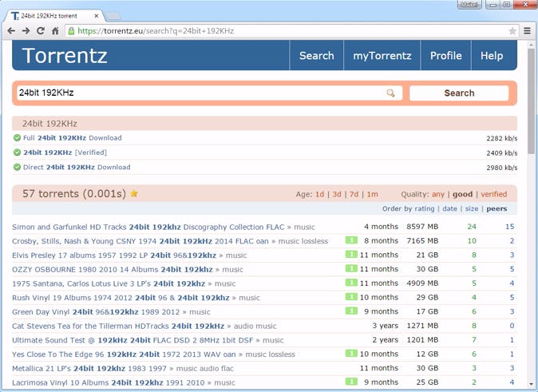
Task: Open Rush Vinyl 19 Albums torrent
Action: tap(121, 298)
